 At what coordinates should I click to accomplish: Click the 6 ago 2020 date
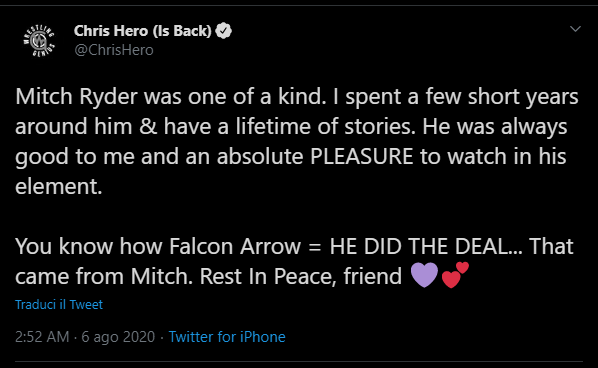tap(118, 337)
